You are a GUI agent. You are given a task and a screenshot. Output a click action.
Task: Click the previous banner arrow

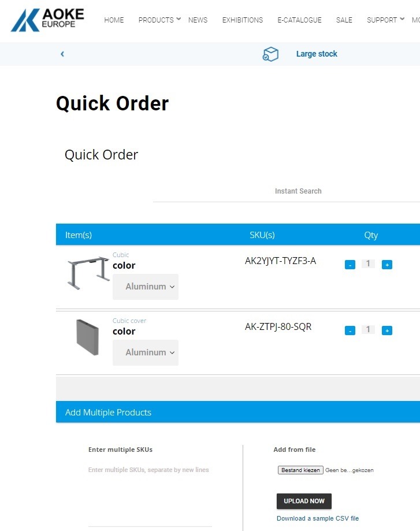click(62, 54)
